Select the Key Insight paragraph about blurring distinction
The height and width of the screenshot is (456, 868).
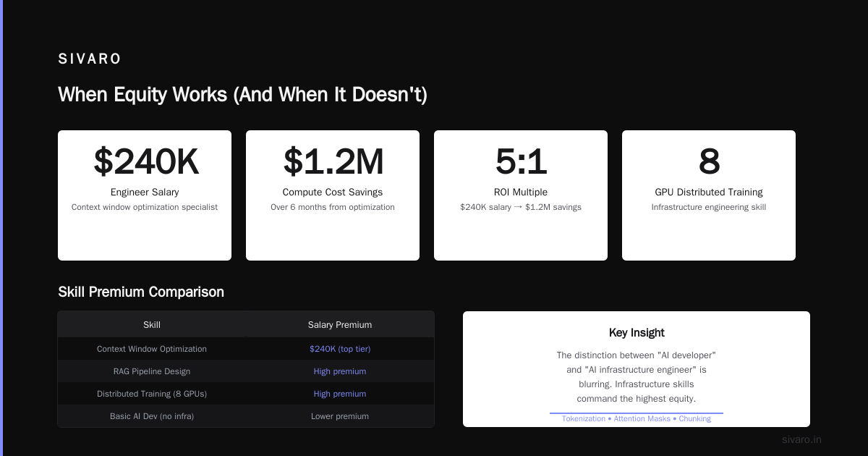pos(637,377)
